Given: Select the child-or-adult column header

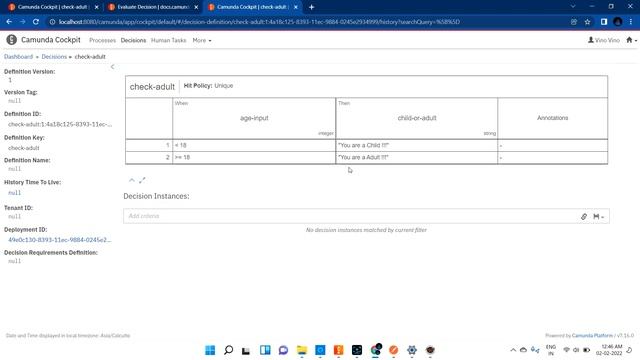Looking at the screenshot, I should pos(417,118).
